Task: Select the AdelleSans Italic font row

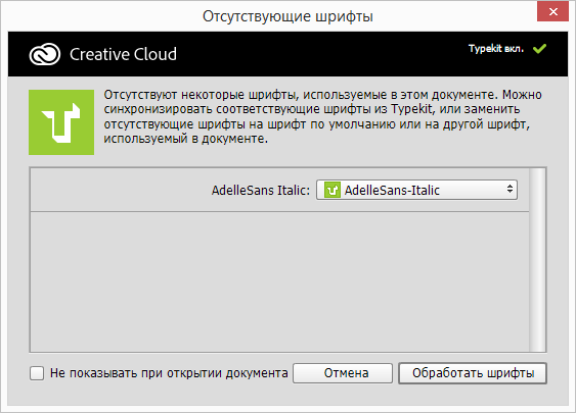Action: tap(280, 190)
